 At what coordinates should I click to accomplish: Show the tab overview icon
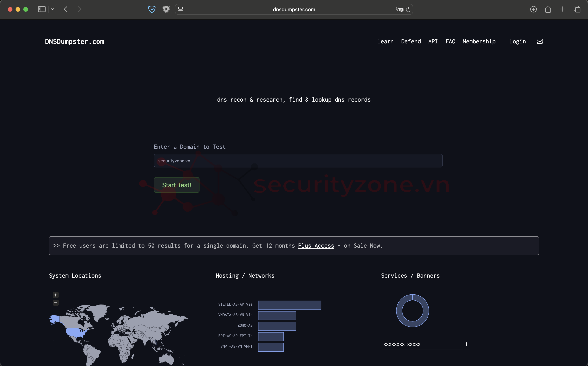(x=577, y=9)
